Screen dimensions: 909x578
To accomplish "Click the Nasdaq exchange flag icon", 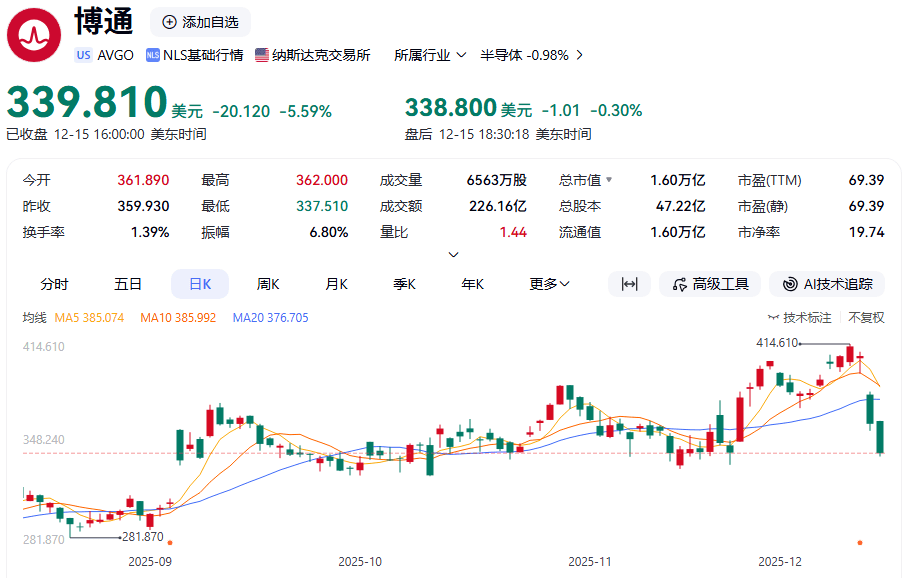I will tap(260, 55).
